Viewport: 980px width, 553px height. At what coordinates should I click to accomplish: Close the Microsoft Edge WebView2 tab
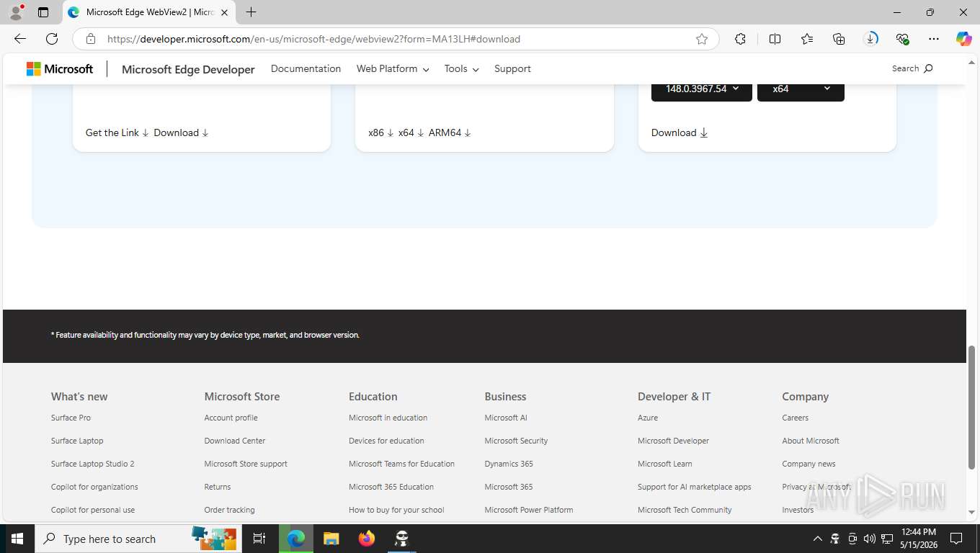pyautogui.click(x=224, y=12)
